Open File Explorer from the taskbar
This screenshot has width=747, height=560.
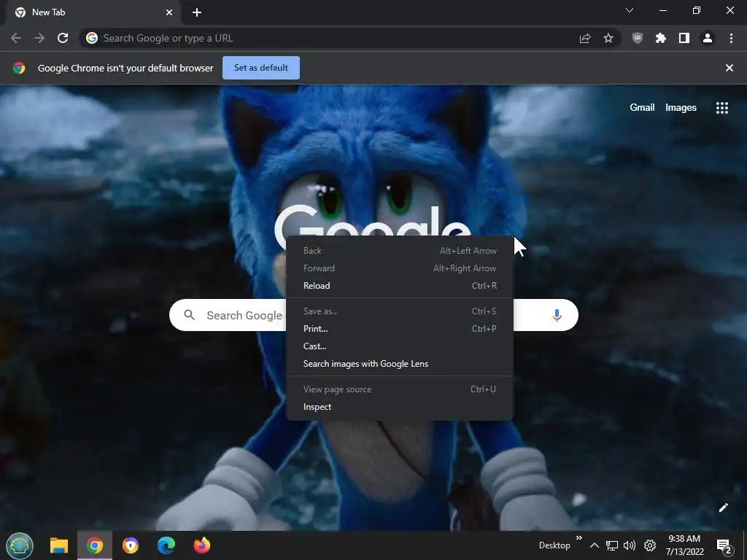(59, 545)
